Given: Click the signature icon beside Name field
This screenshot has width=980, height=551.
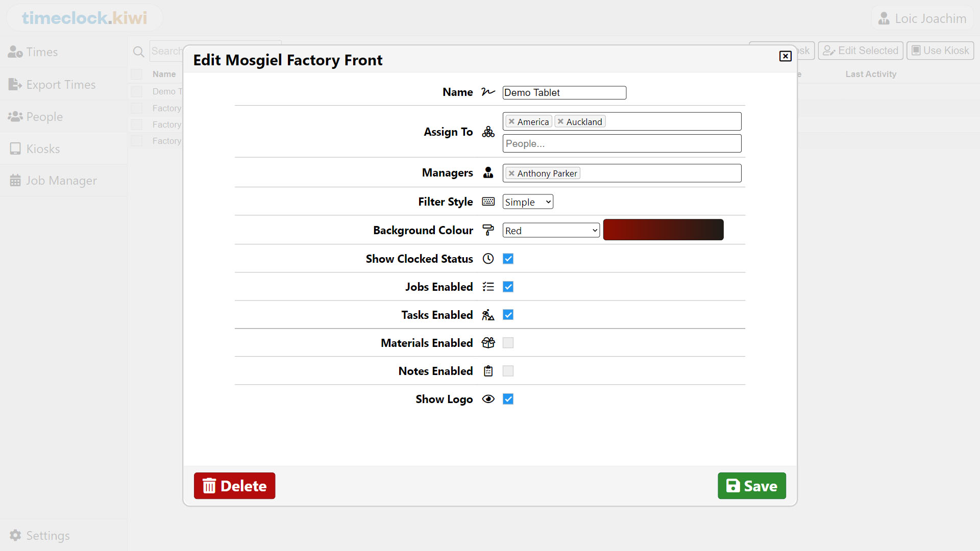Looking at the screenshot, I should coord(488,92).
